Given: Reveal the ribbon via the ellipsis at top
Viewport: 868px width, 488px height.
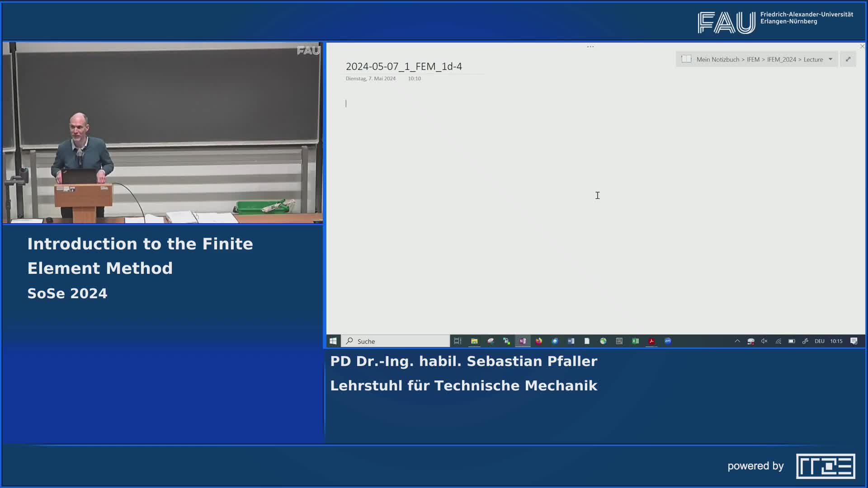Looking at the screenshot, I should (590, 47).
